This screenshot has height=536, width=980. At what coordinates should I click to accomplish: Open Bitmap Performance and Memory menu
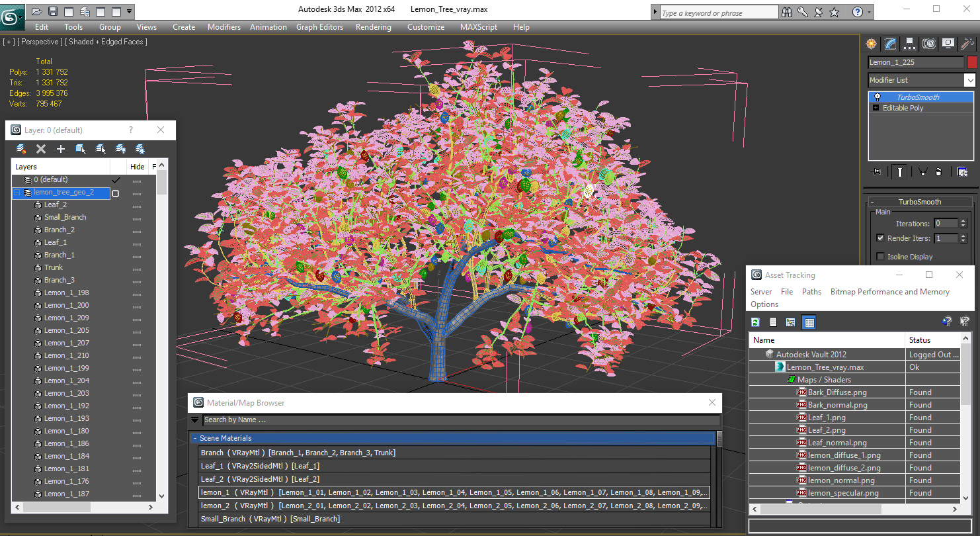(x=889, y=292)
